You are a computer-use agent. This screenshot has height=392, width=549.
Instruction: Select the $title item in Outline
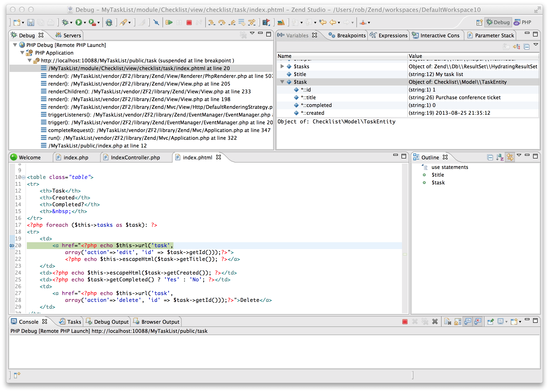coord(437,175)
